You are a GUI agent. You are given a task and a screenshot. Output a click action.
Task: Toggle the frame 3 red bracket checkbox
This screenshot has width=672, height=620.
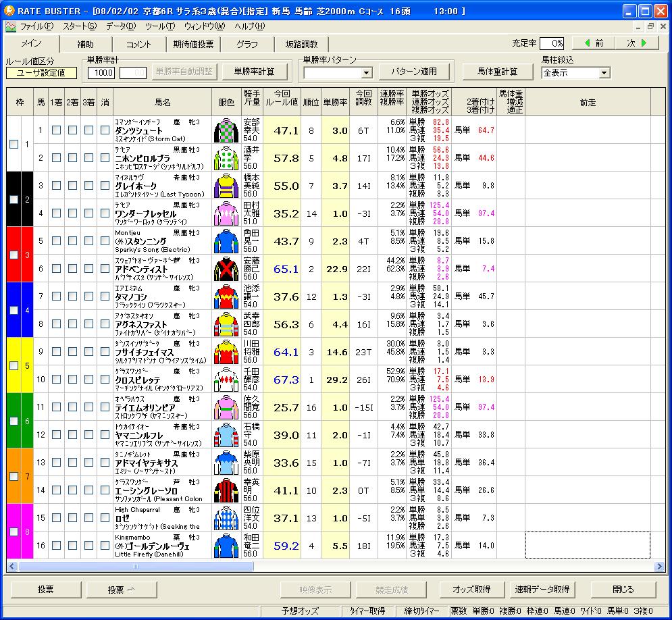(14, 255)
